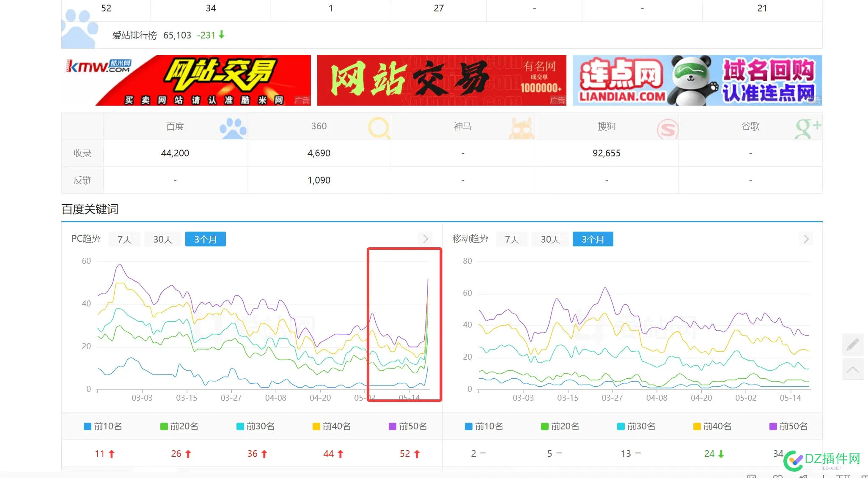Image resolution: width=868 pixels, height=478 pixels.
Task: Click the Baidu paw icon in table header
Action: (233, 128)
